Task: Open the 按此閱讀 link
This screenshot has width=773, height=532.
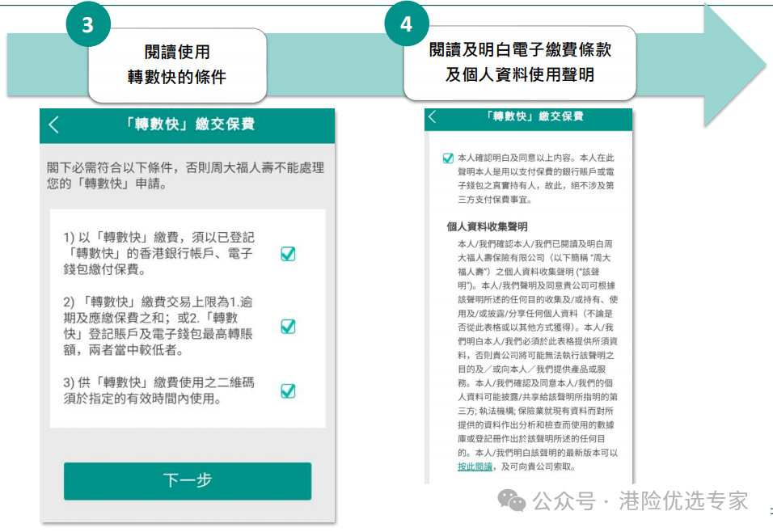Action: click(475, 467)
